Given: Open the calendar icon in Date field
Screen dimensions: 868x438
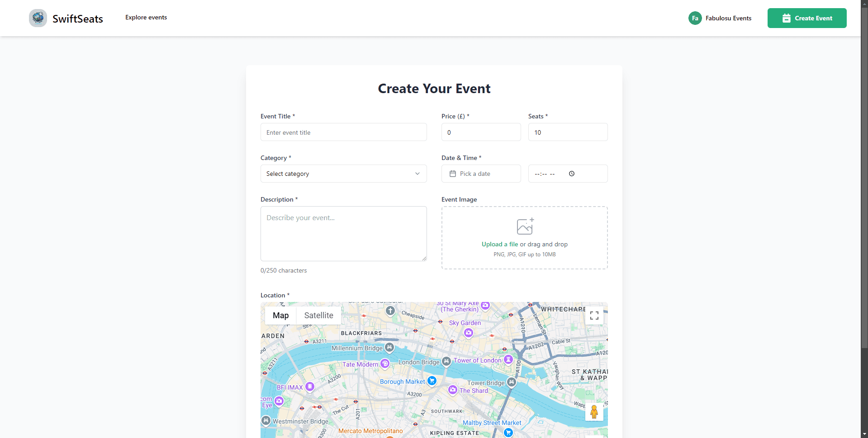Looking at the screenshot, I should tap(453, 174).
